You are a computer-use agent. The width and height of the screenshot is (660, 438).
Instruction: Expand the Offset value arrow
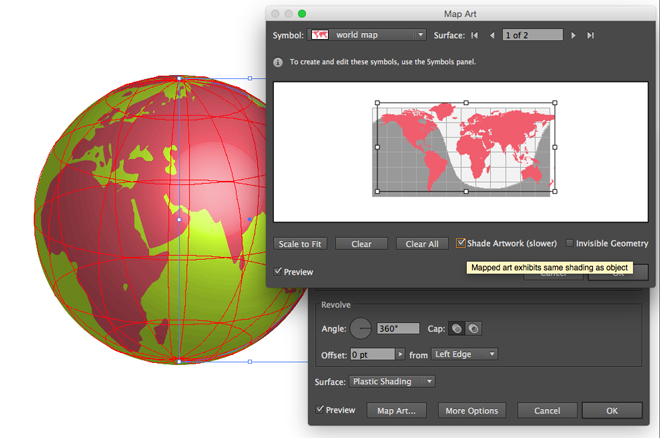[x=400, y=354]
